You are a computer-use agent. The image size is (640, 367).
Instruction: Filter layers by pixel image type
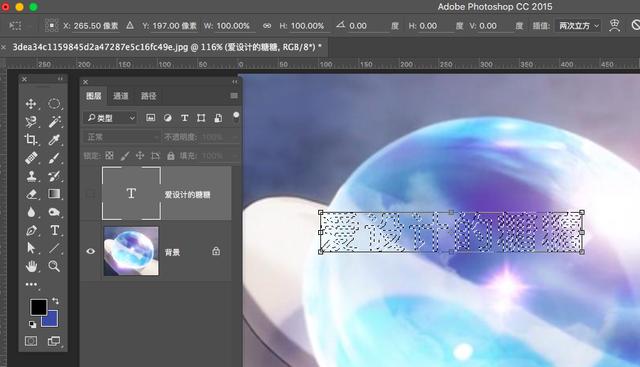pos(151,118)
